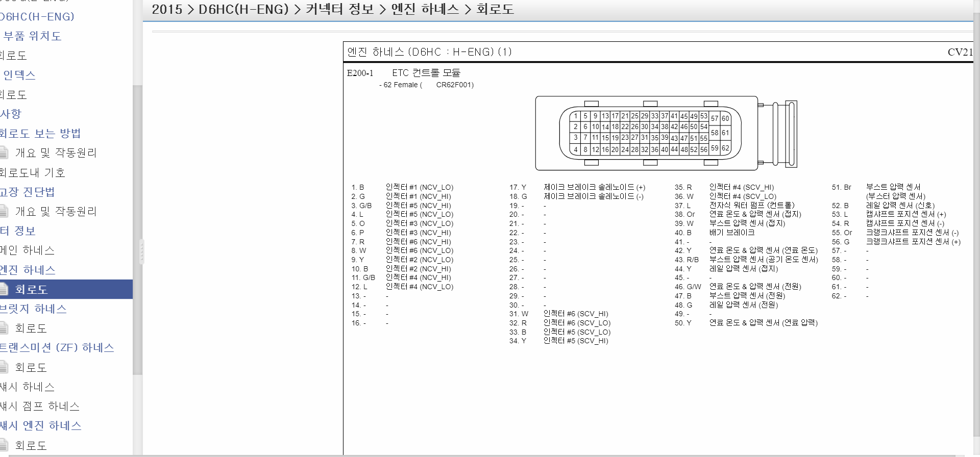Click the E200-1 connector label

360,73
